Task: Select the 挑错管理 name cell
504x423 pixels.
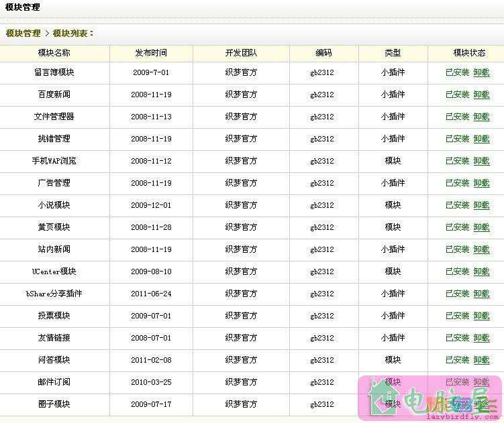Action: tap(54, 139)
